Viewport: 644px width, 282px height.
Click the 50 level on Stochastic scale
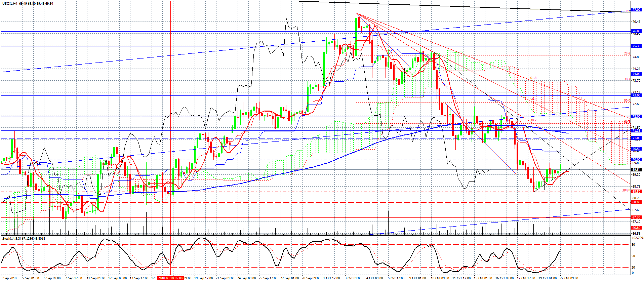pos(634,256)
